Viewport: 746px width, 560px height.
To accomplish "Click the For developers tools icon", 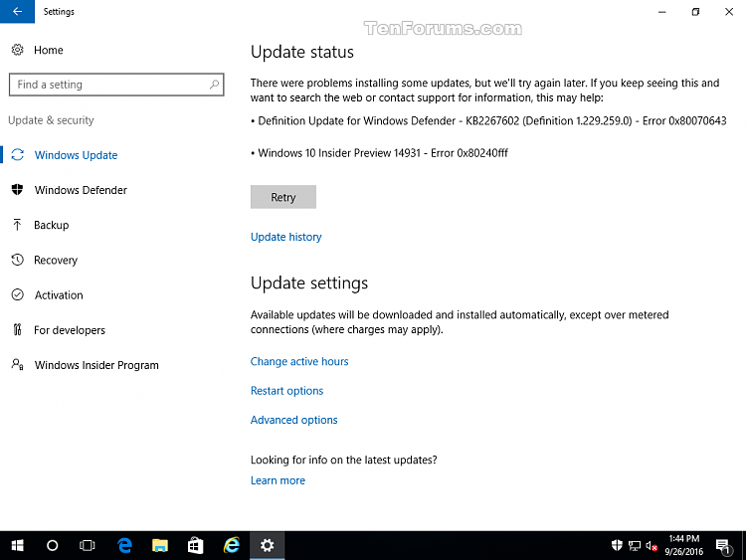I will pos(18,329).
